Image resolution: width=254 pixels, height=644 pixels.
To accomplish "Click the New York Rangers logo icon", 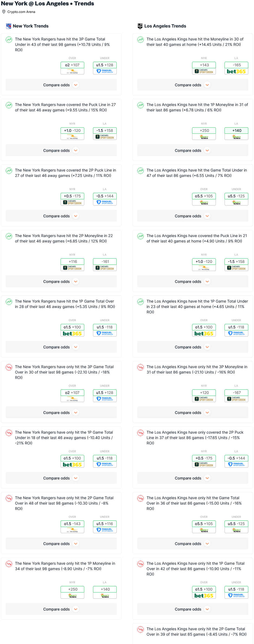I will [x=9, y=26].
